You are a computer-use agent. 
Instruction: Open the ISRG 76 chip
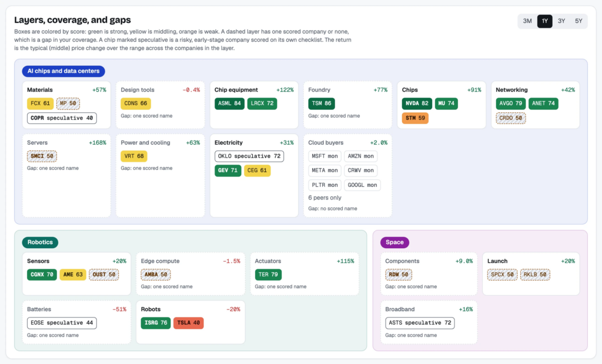click(155, 323)
